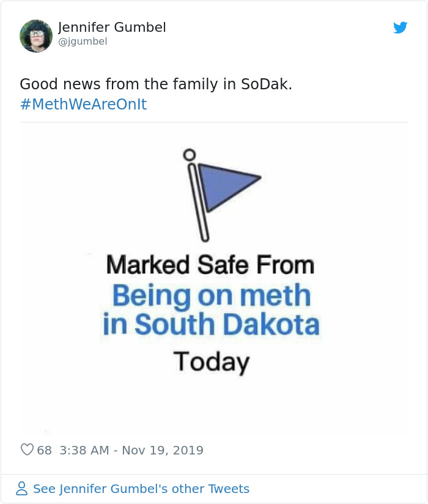Toggle following Jennifer Gumbel via her avatar

(36, 37)
